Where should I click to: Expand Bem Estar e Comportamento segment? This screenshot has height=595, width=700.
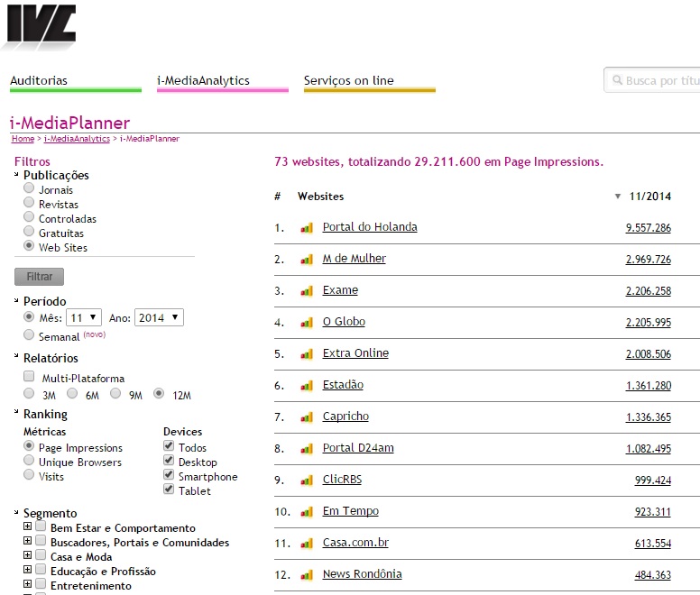[27, 526]
